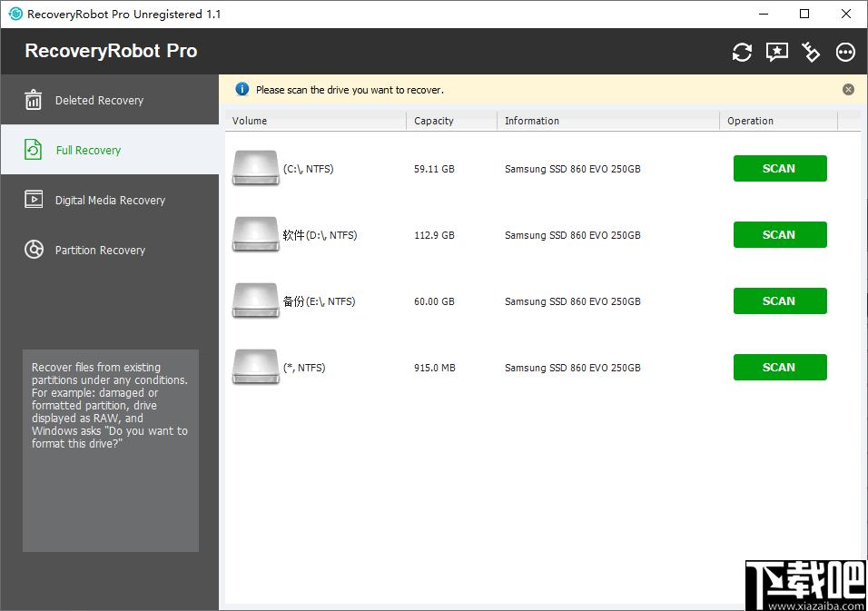Click the (C:\, NTFS) volume label
The image size is (868, 611).
coord(309,169)
